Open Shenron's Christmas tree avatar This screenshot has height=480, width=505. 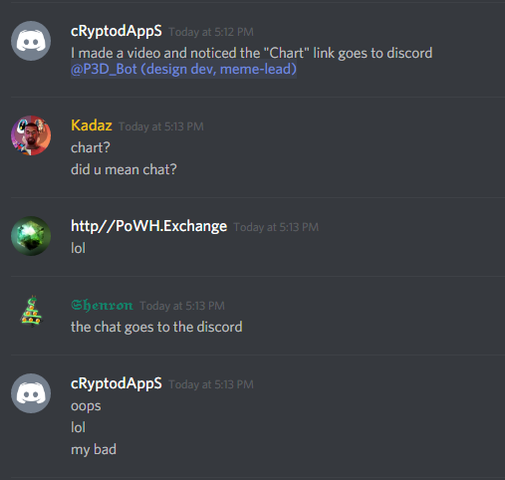point(31,312)
